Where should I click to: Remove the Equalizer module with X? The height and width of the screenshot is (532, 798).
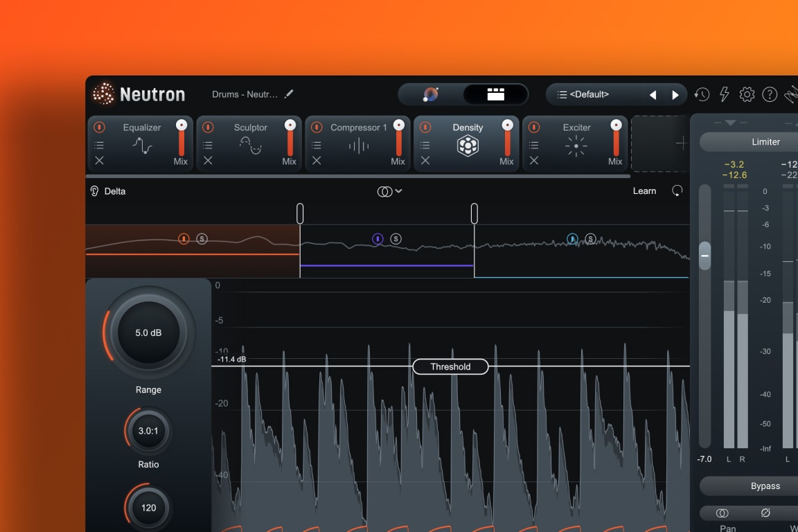(x=99, y=161)
